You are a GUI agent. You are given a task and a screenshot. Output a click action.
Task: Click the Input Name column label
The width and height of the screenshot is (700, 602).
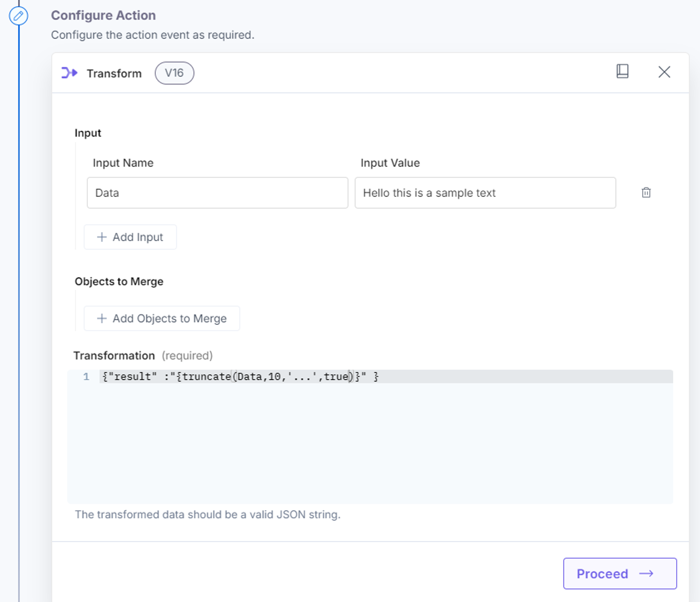coord(123,163)
